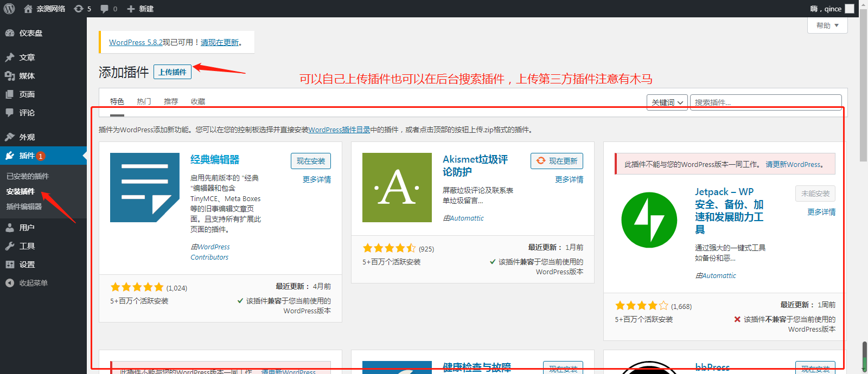Open the 健康检查与故障 plugin title
The width and height of the screenshot is (868, 374).
477,367
